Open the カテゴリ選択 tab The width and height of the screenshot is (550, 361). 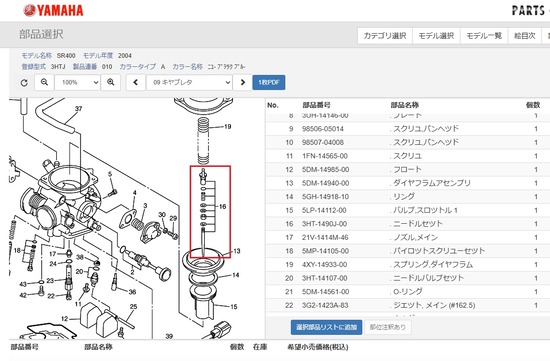(385, 36)
